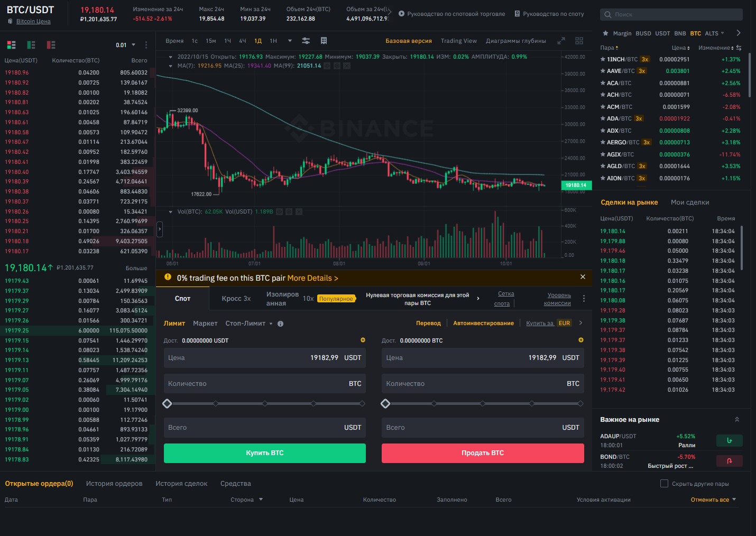Viewport: 756px width, 536px height.
Task: Switch to Trading View chart
Action: tap(458, 41)
